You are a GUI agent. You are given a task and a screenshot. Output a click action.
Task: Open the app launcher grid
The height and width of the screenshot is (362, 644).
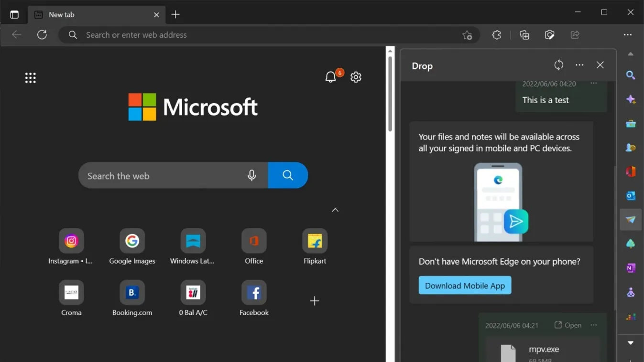point(31,78)
